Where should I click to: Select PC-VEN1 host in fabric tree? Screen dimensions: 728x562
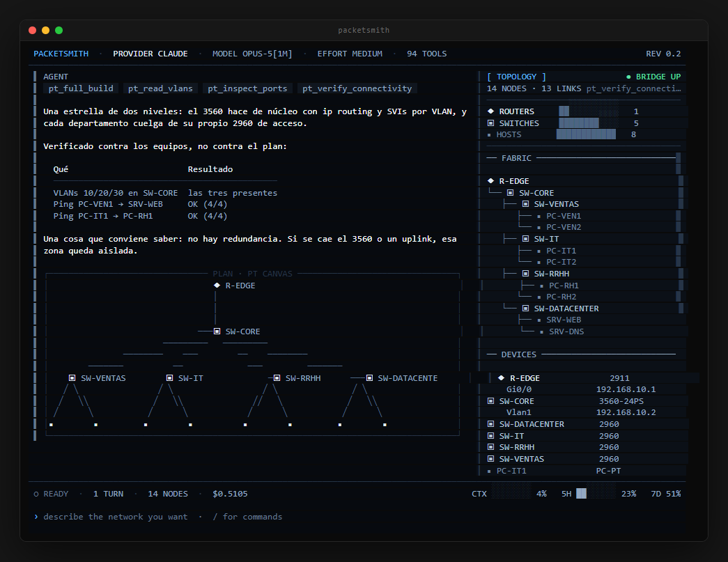(564, 216)
